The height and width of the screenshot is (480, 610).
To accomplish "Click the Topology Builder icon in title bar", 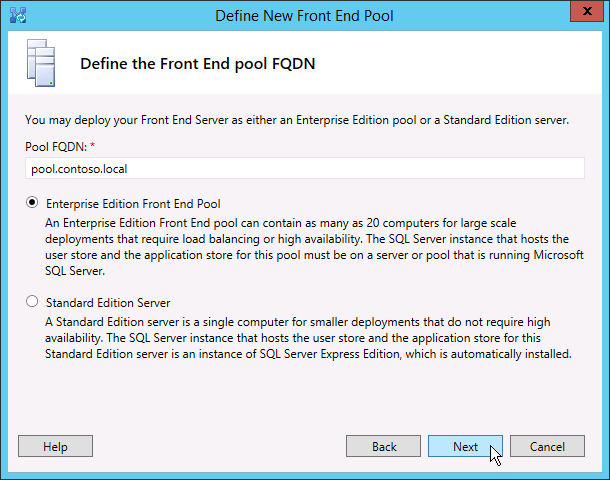I will 16,15.
